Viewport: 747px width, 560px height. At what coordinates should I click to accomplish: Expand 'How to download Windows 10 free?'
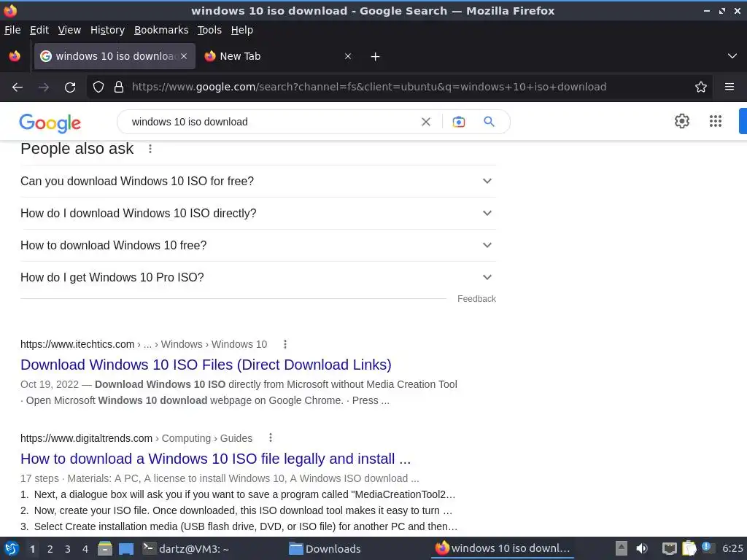click(258, 245)
